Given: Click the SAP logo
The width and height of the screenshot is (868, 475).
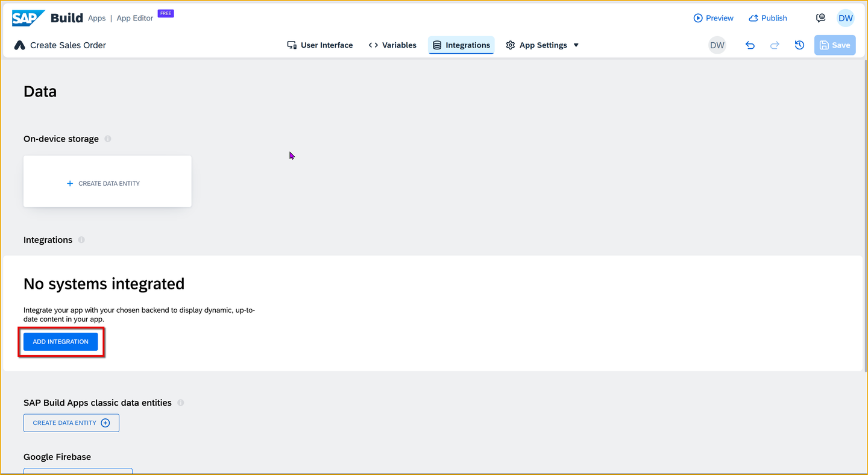Looking at the screenshot, I should [x=28, y=18].
